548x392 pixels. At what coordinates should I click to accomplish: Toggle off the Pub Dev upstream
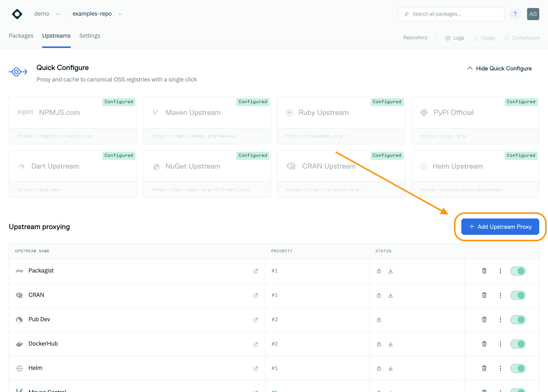518,319
